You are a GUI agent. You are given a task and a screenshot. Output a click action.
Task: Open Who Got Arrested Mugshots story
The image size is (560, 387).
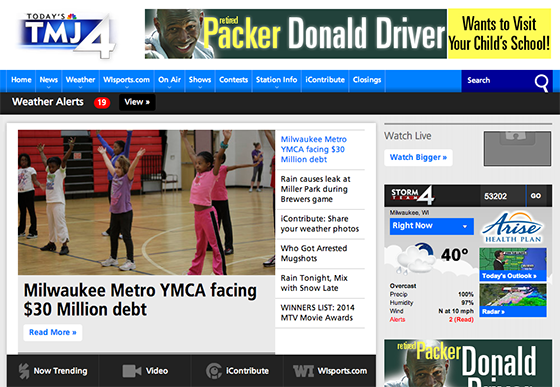pyautogui.click(x=314, y=253)
